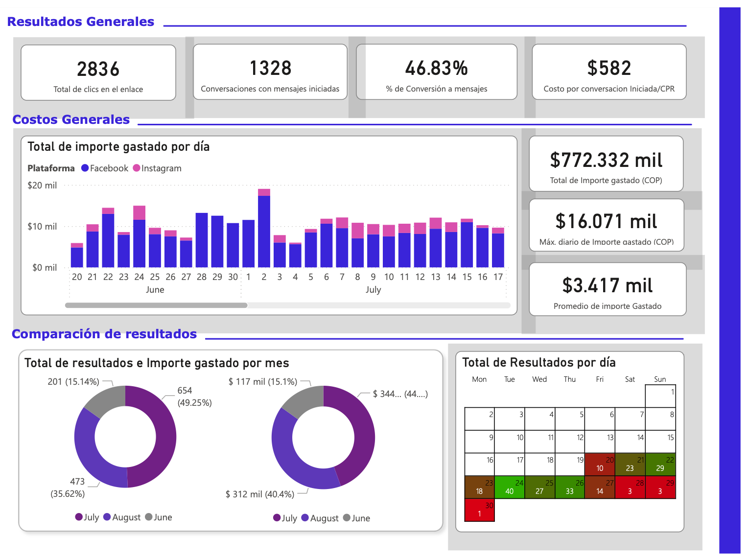This screenshot has height=560, width=748.
Task: Click the Instagram legend marker
Action: coord(137,168)
